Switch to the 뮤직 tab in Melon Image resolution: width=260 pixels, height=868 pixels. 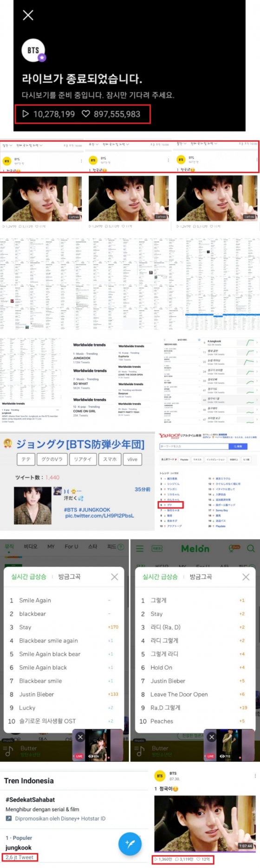click(x=9, y=547)
